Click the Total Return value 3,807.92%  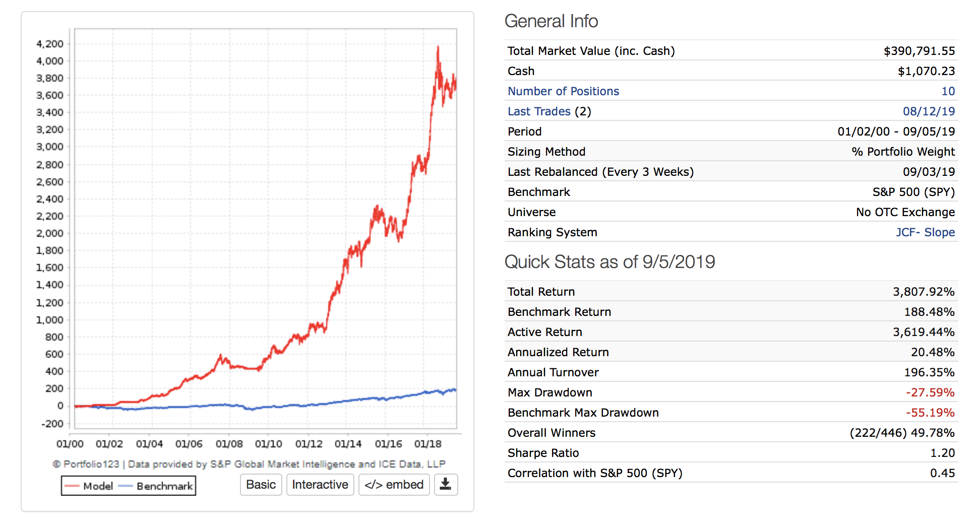(924, 292)
